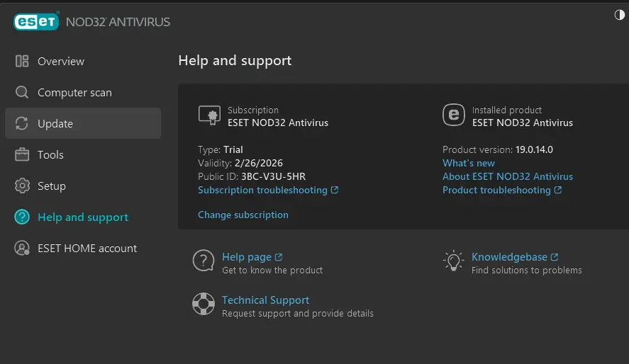This screenshot has width=629, height=364.
Task: Open Overview via its dashboard icon
Action: [22, 62]
